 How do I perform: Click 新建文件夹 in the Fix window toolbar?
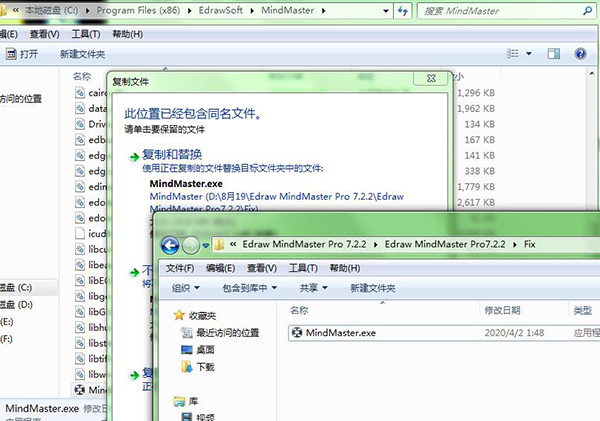372,288
